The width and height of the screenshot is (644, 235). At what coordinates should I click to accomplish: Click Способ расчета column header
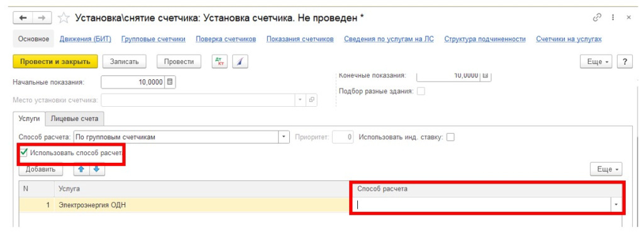coord(487,189)
